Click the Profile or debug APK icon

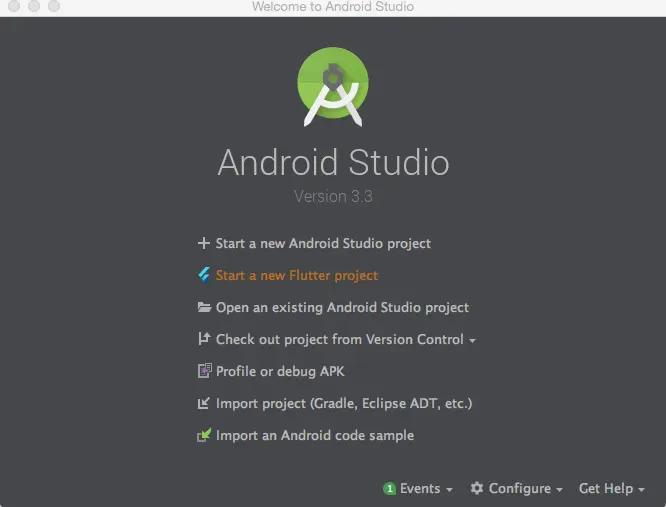click(x=204, y=371)
